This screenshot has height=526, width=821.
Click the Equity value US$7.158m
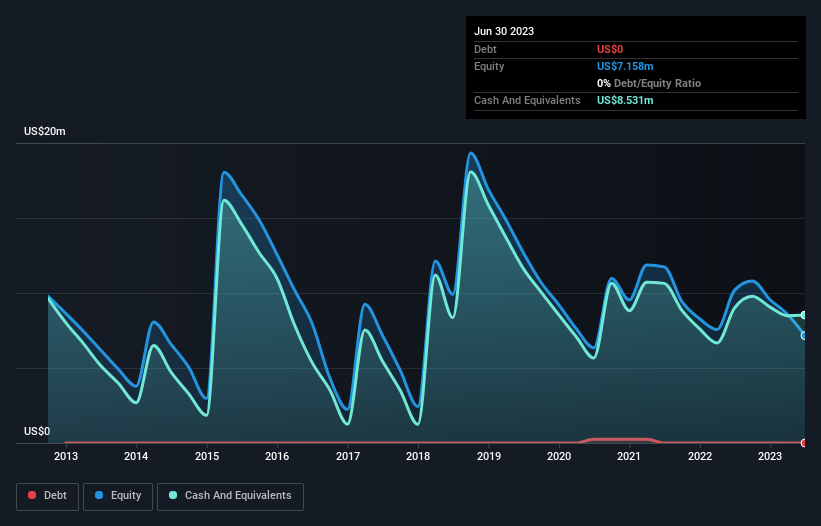625,66
